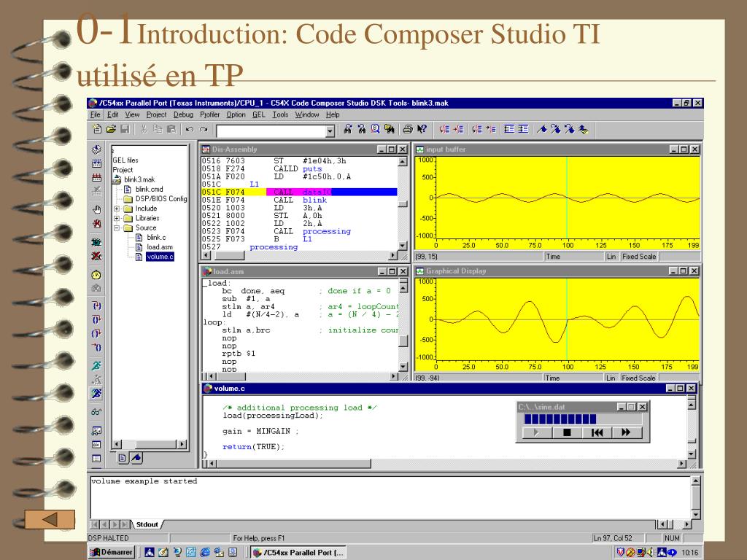Click 'CALL blink' line in Dis-Assembly
The height and width of the screenshot is (560, 747).
[x=300, y=200]
